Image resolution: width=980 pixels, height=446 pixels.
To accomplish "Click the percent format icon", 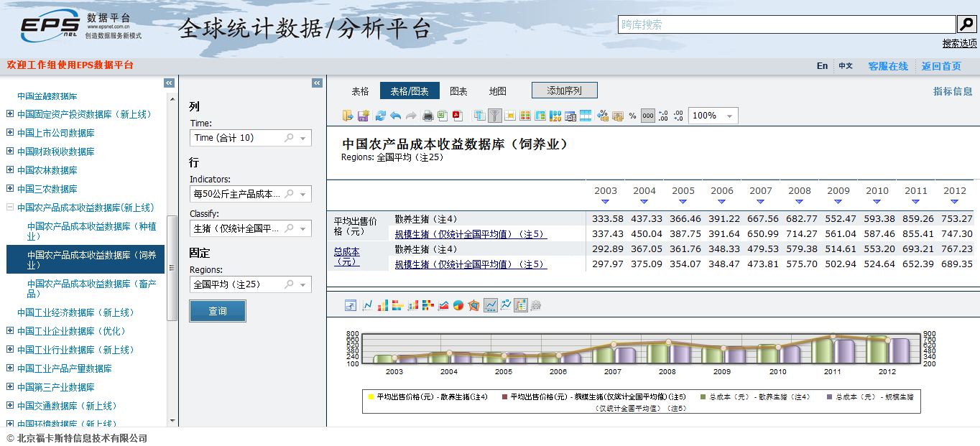I will click(x=632, y=116).
